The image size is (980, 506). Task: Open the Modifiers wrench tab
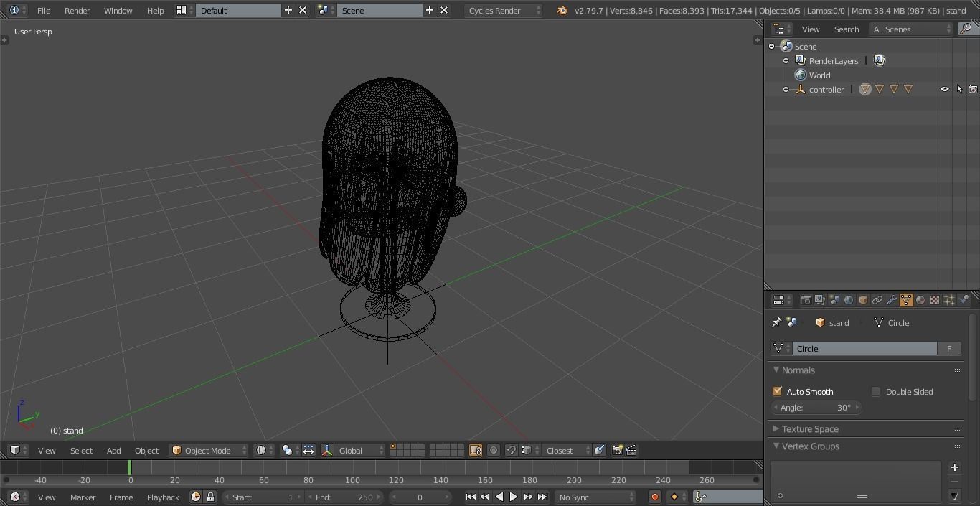(x=892, y=300)
